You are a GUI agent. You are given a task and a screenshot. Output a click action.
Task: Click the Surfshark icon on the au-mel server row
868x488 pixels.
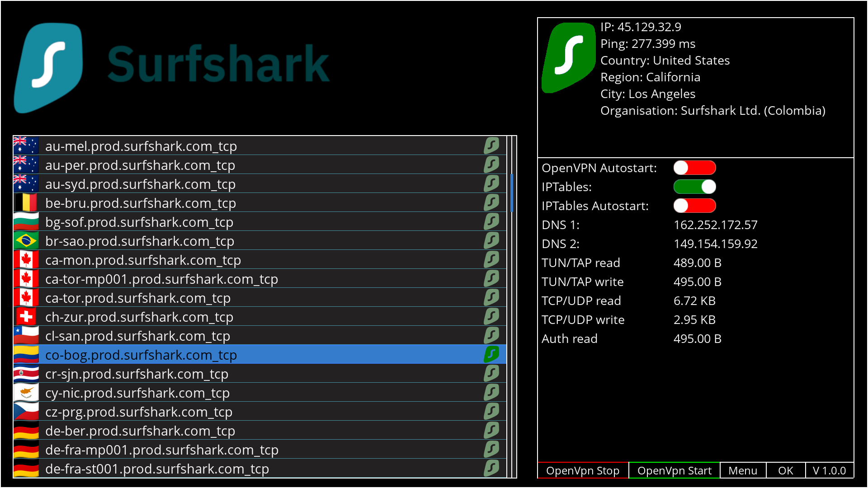pyautogui.click(x=491, y=145)
